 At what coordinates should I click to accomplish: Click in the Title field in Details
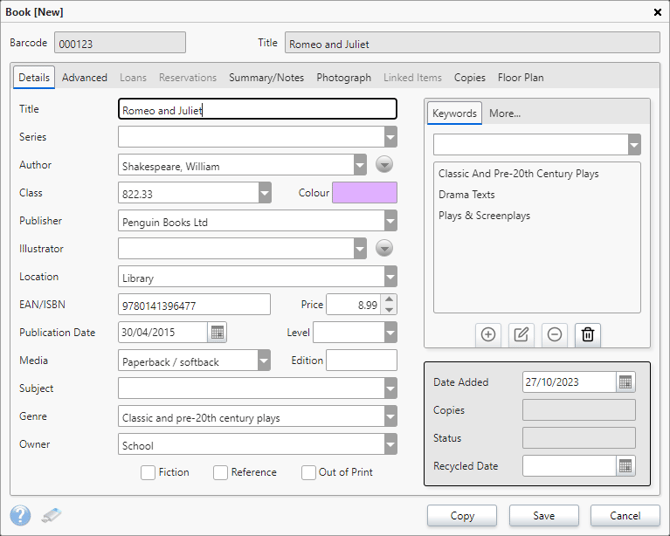click(x=258, y=109)
